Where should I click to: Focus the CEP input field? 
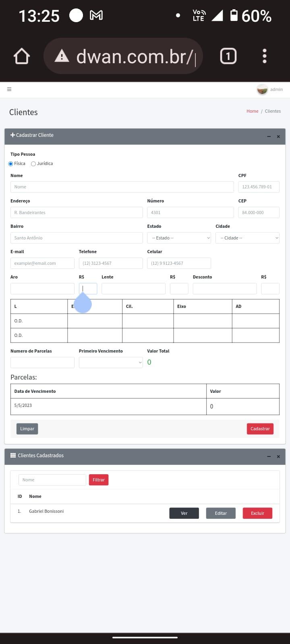[259, 213]
